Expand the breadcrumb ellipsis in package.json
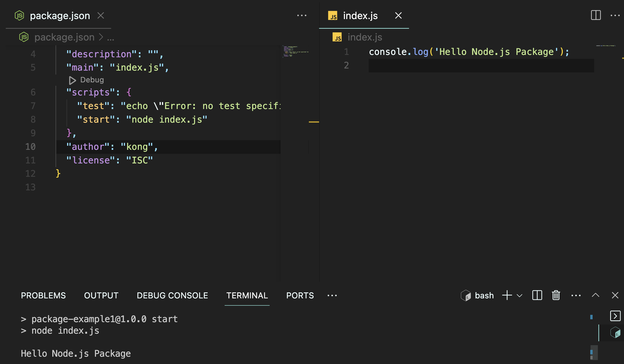This screenshot has width=624, height=364. 110,37
